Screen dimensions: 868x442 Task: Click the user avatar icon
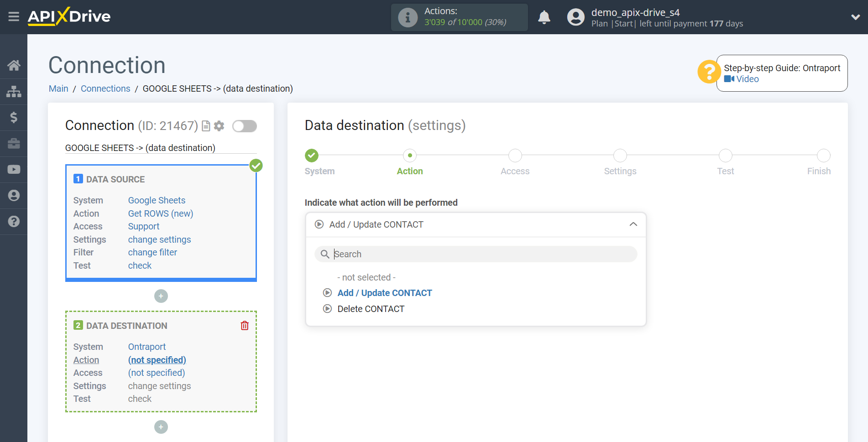[575, 17]
